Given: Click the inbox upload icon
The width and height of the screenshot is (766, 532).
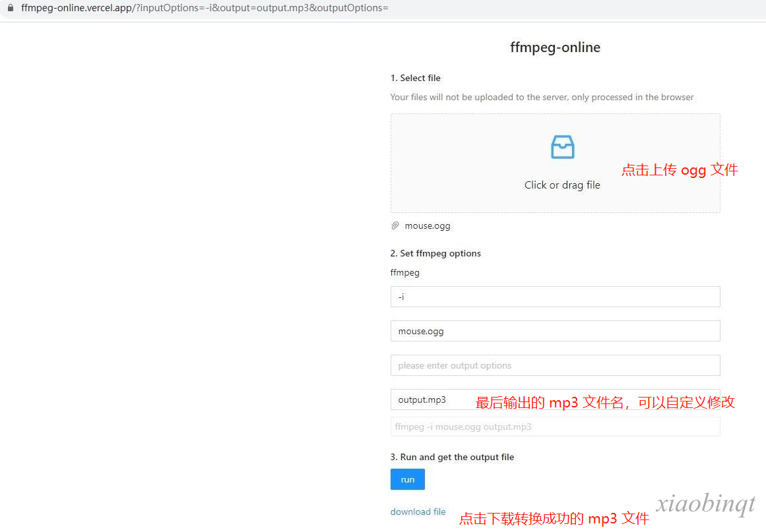Looking at the screenshot, I should pos(562,147).
